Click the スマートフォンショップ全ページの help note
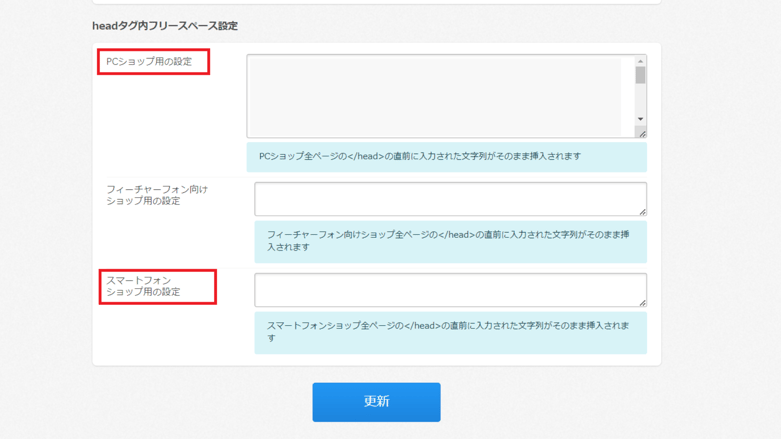The image size is (781, 439). pyautogui.click(x=450, y=333)
